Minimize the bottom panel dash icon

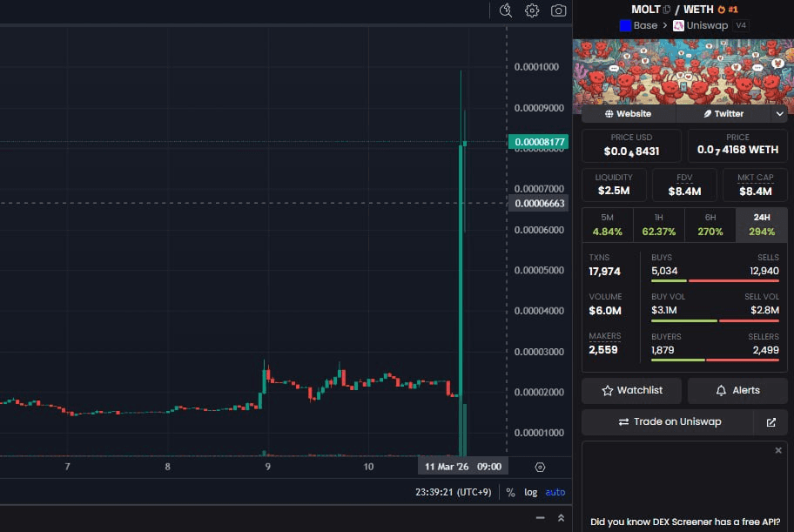click(x=541, y=518)
